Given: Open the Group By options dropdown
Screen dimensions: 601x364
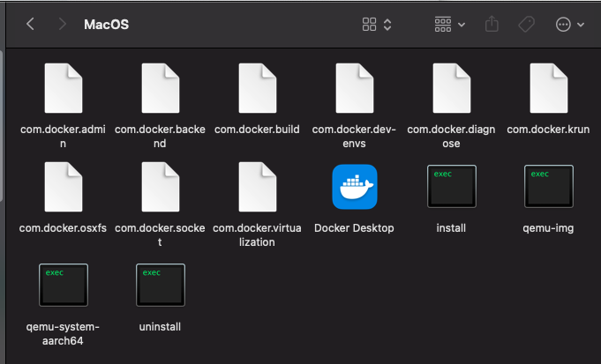Looking at the screenshot, I should coord(450,25).
